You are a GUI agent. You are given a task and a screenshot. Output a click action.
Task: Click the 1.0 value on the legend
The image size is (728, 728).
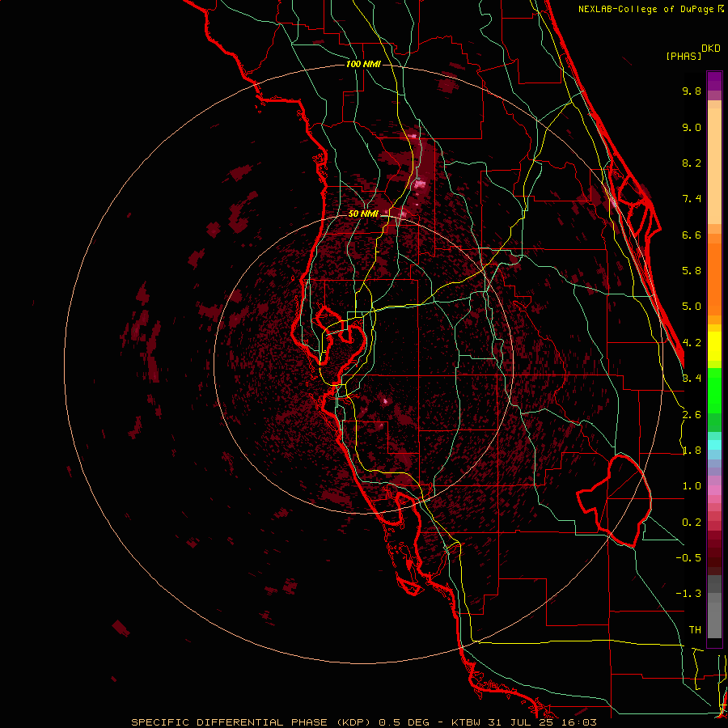pyautogui.click(x=692, y=486)
